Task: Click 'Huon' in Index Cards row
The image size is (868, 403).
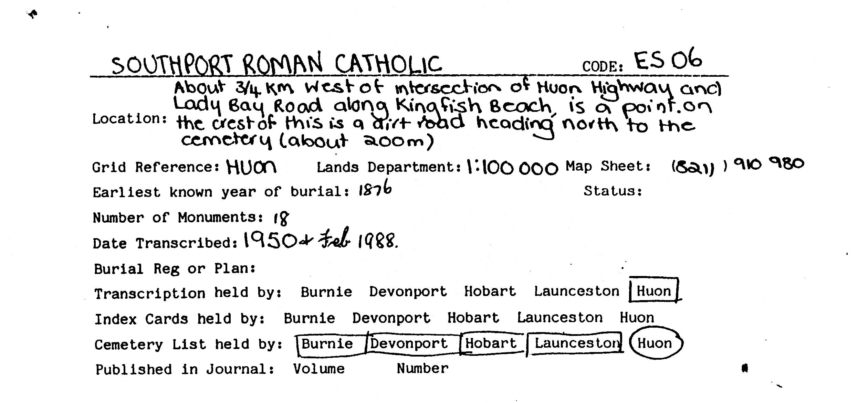Action: click(637, 318)
